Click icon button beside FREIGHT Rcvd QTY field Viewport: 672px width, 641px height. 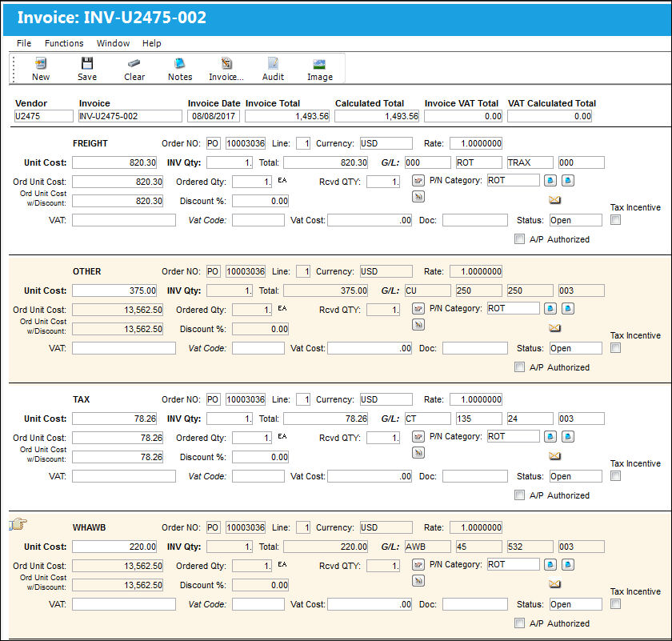[418, 181]
